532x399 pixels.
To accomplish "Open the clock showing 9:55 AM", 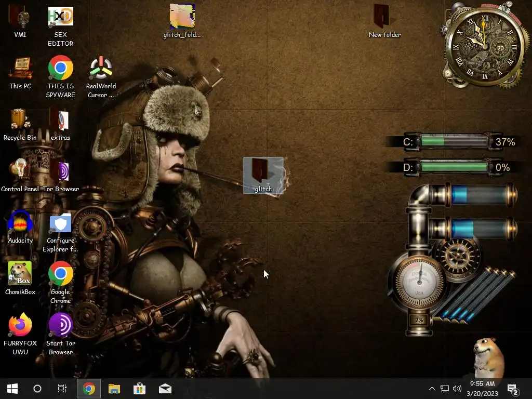I will [x=482, y=389].
